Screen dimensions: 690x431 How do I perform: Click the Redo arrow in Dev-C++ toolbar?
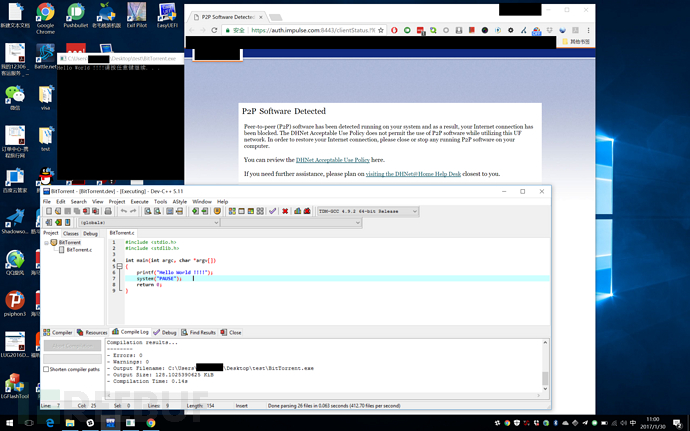tap(133, 211)
